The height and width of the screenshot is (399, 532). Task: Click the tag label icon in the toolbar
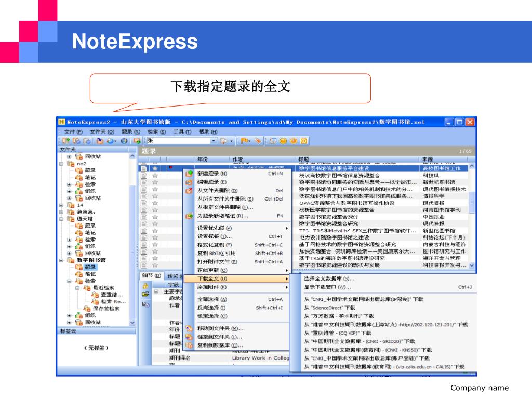click(258, 141)
